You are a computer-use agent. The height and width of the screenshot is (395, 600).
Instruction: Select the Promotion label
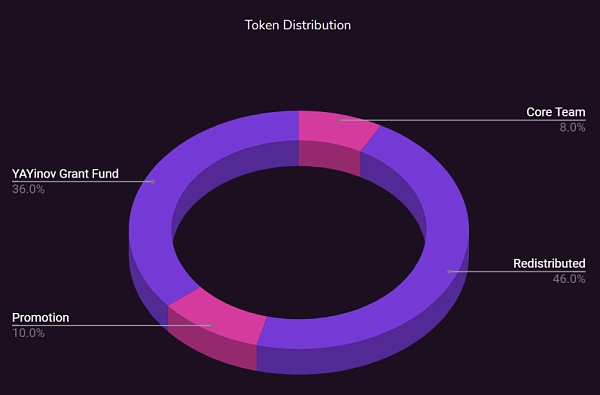pos(41,318)
